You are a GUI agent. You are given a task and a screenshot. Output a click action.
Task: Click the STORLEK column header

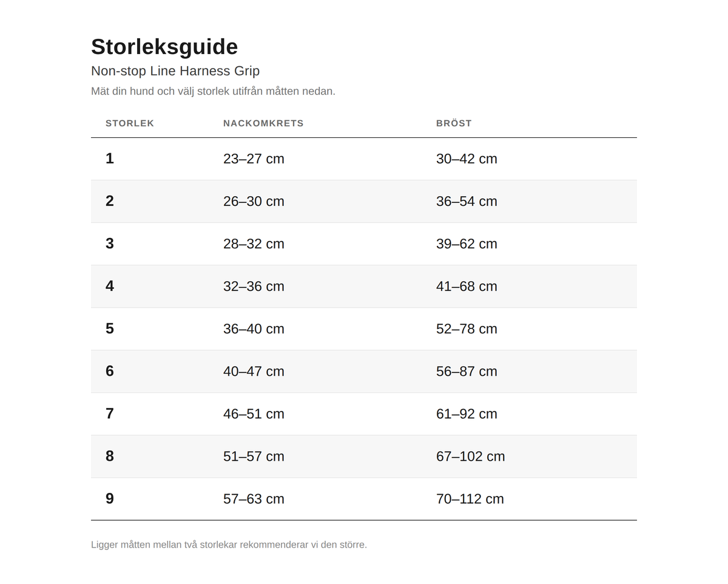pyautogui.click(x=130, y=123)
